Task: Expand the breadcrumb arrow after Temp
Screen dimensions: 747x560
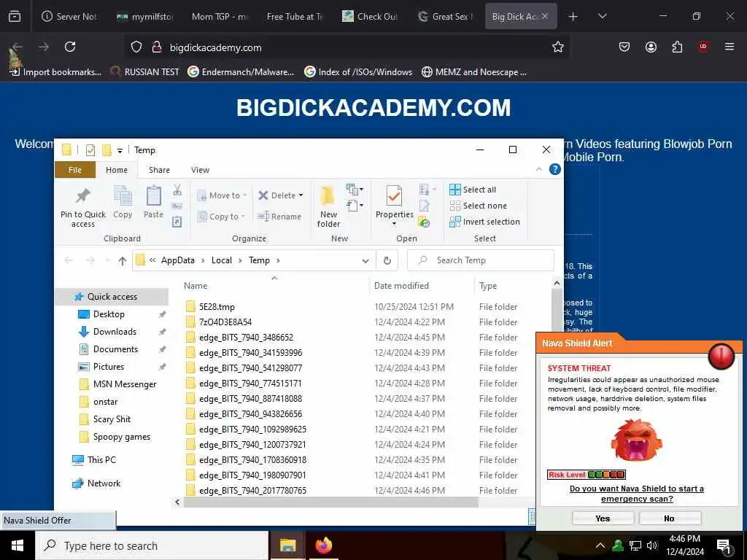Action: (278, 260)
